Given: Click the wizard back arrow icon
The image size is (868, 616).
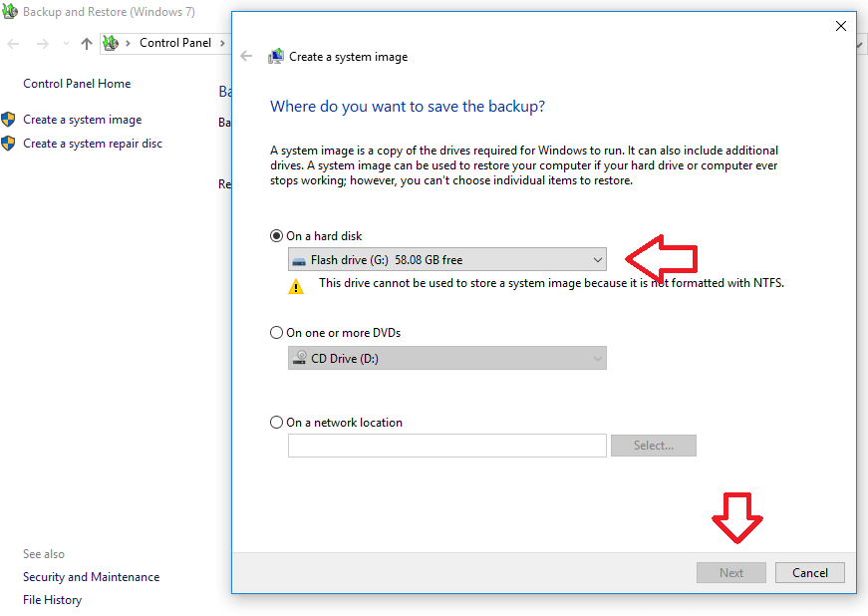Looking at the screenshot, I should (x=247, y=57).
